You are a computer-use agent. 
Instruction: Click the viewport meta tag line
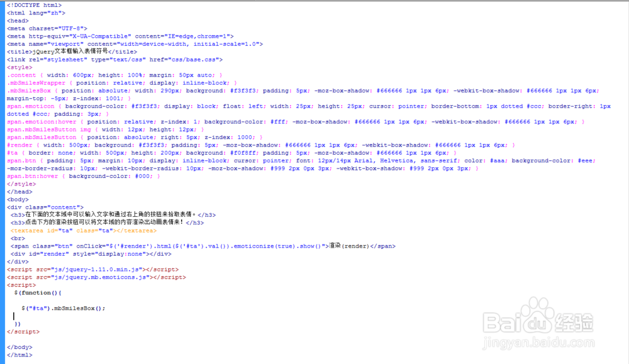[135, 44]
